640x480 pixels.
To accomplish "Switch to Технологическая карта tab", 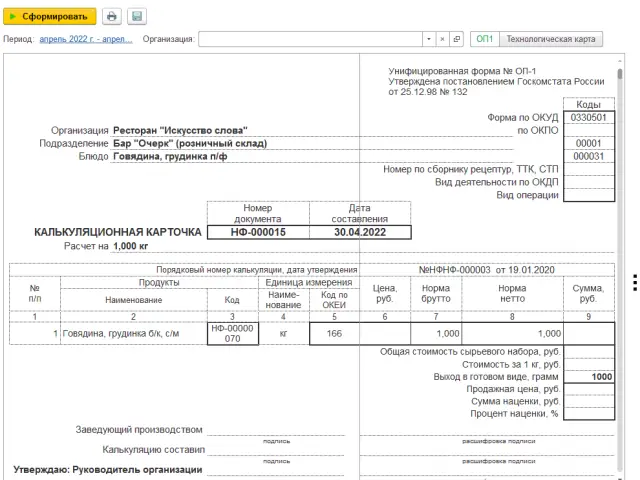I will 551,39.
